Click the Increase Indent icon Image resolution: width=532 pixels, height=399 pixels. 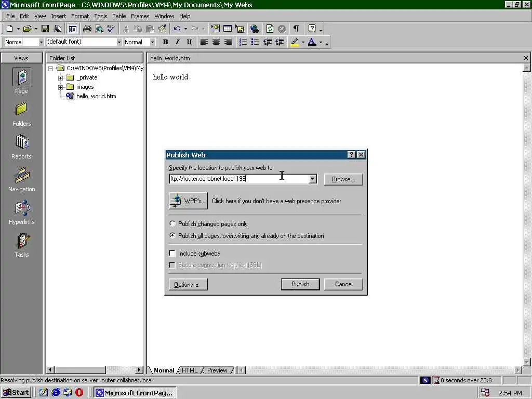click(280, 42)
